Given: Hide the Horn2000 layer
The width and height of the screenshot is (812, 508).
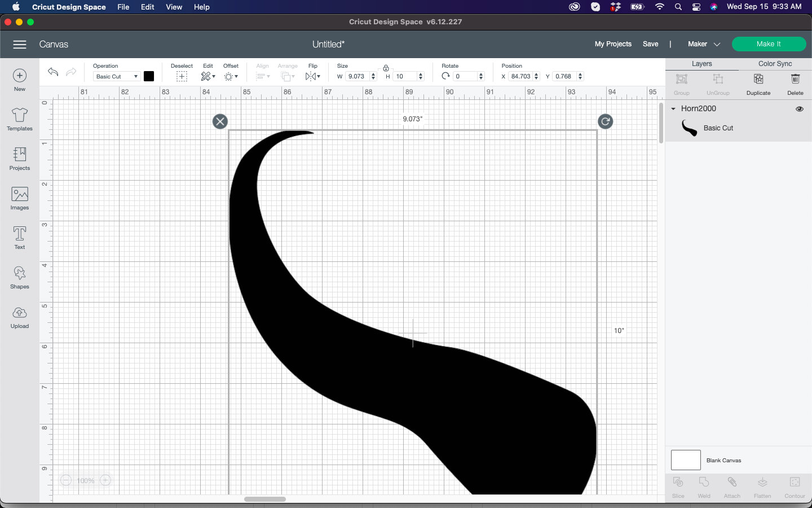Looking at the screenshot, I should point(800,108).
